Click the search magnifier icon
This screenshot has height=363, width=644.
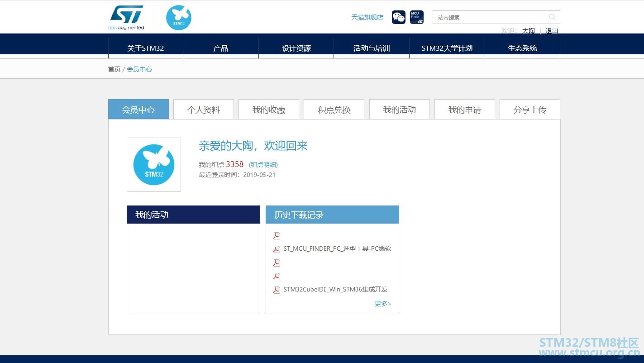coord(552,17)
